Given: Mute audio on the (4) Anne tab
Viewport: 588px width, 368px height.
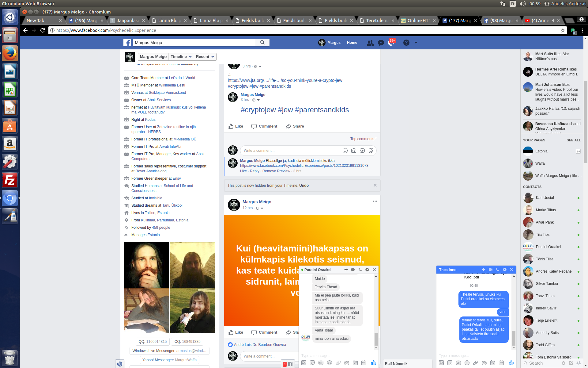Looking at the screenshot, I should point(553,21).
